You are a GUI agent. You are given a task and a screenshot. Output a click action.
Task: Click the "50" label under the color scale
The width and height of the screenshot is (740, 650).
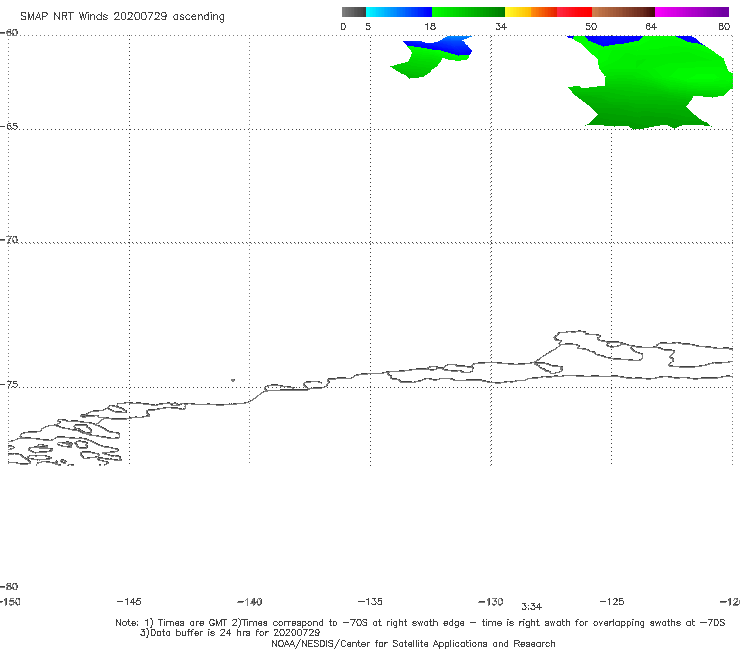pyautogui.click(x=591, y=26)
